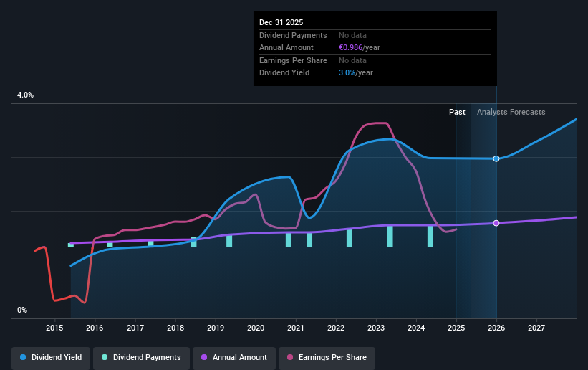This screenshot has width=588, height=370.
Task: Click the 2020 x-axis label
Action: [256, 328]
